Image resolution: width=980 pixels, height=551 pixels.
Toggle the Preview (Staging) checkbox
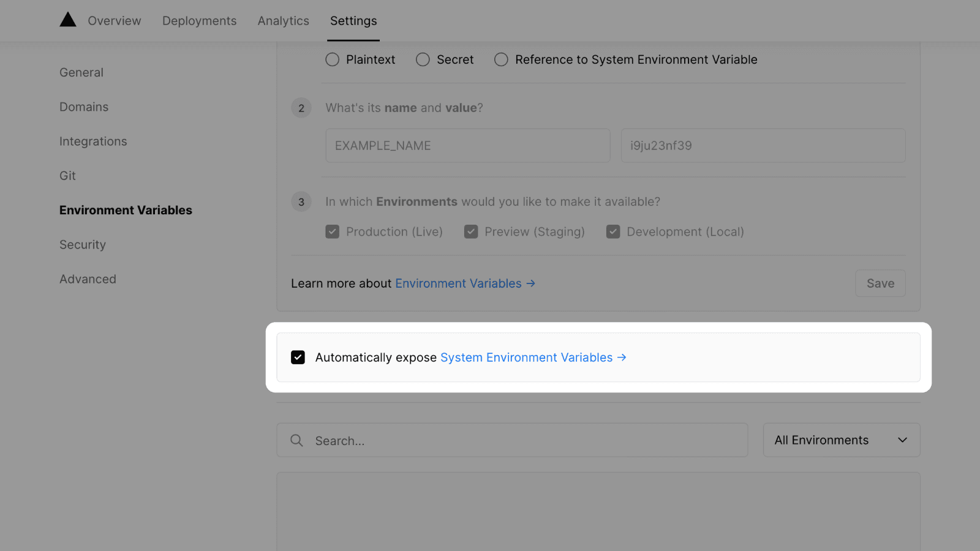click(x=470, y=232)
